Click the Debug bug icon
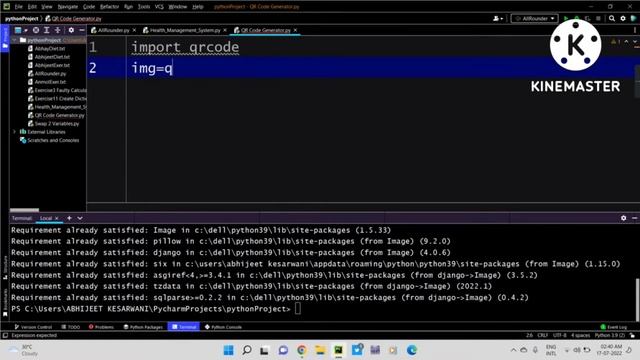640x360 pixels. click(576, 18)
